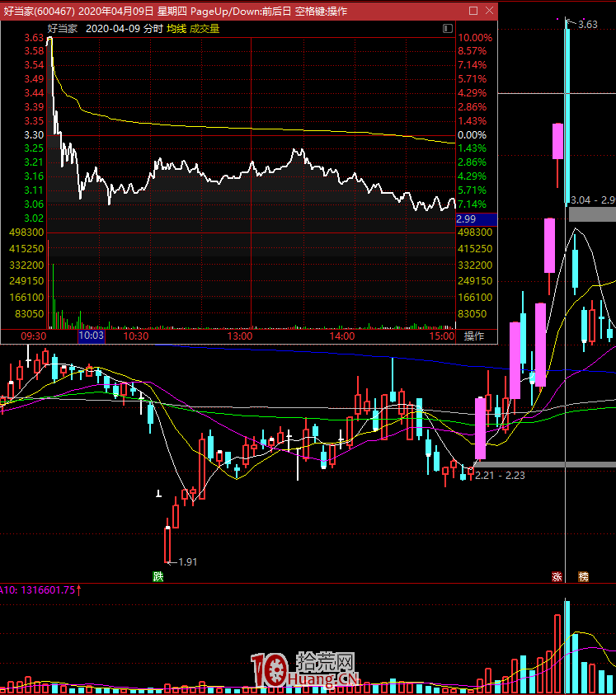The height and width of the screenshot is (695, 616).
Task: Click the 3.02 lowest price axis label
Action: [x=34, y=218]
